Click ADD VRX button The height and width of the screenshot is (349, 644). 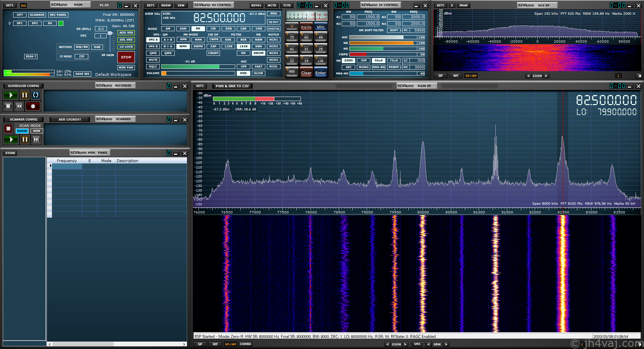[126, 33]
